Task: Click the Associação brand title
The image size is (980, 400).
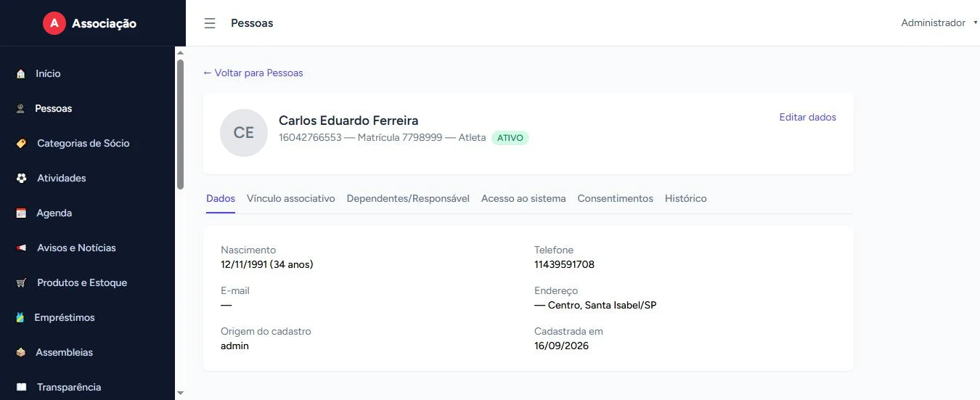Action: click(x=104, y=23)
